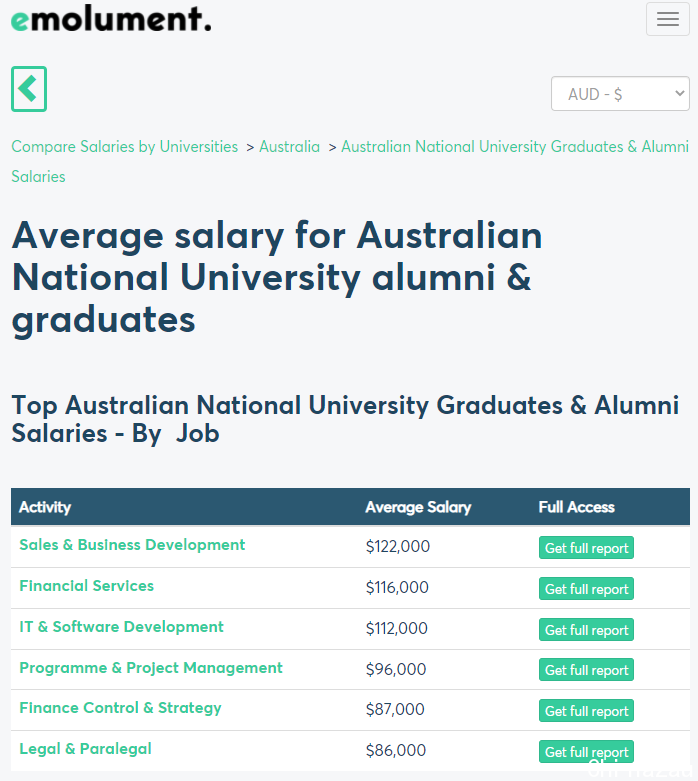Get full report for Finance Control & Strategy
This screenshot has height=781, width=698.
586,711
